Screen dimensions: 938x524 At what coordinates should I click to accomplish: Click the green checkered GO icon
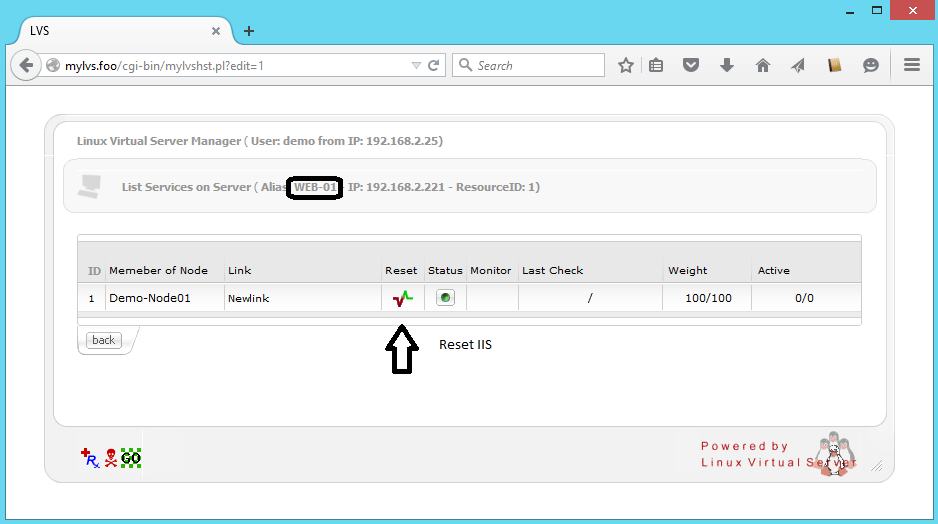point(131,458)
